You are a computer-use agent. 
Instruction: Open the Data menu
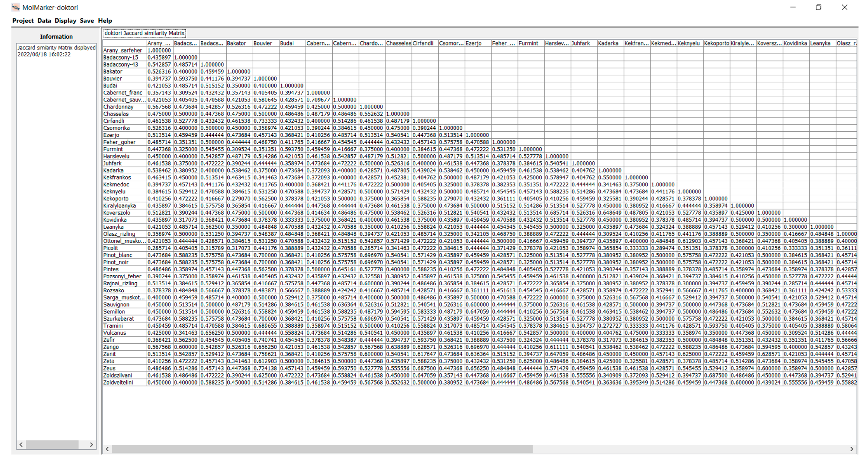44,21
